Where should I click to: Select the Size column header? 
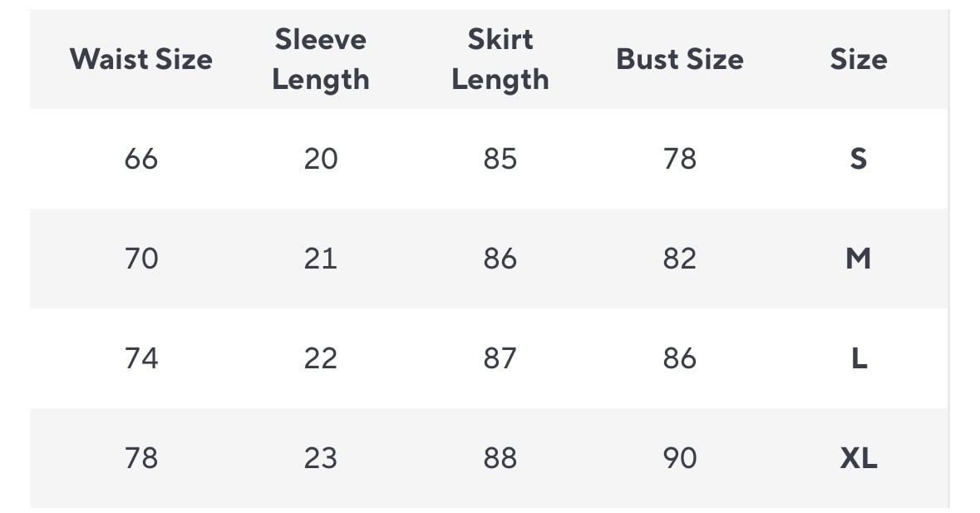tap(858, 59)
